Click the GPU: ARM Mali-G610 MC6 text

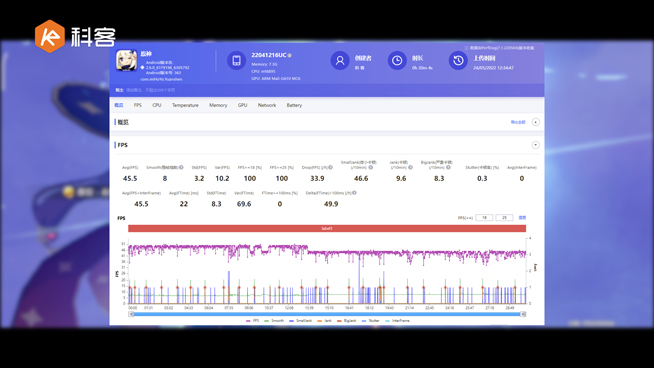pos(276,78)
